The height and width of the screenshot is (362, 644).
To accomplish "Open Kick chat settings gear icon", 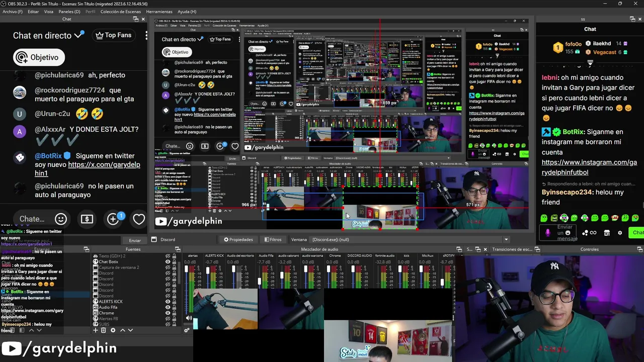I will 620,233.
